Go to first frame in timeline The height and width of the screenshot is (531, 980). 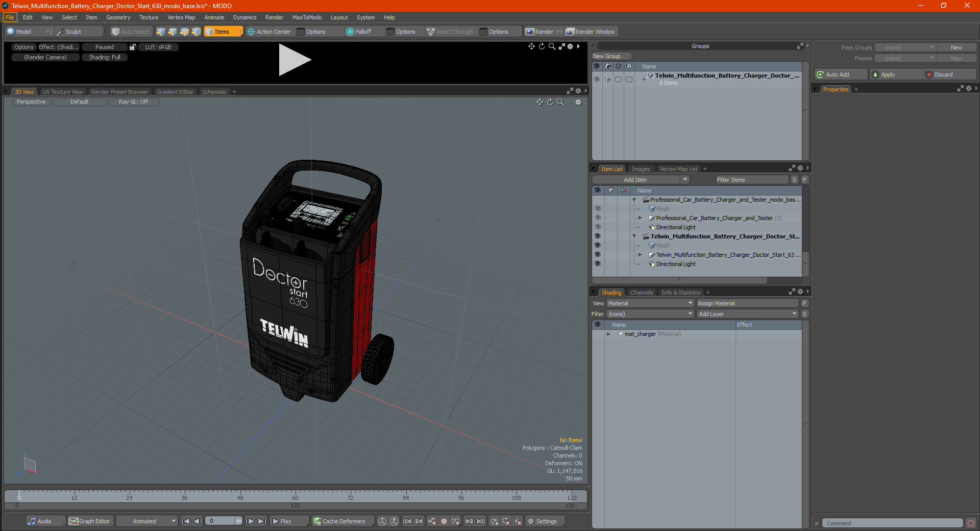(185, 521)
